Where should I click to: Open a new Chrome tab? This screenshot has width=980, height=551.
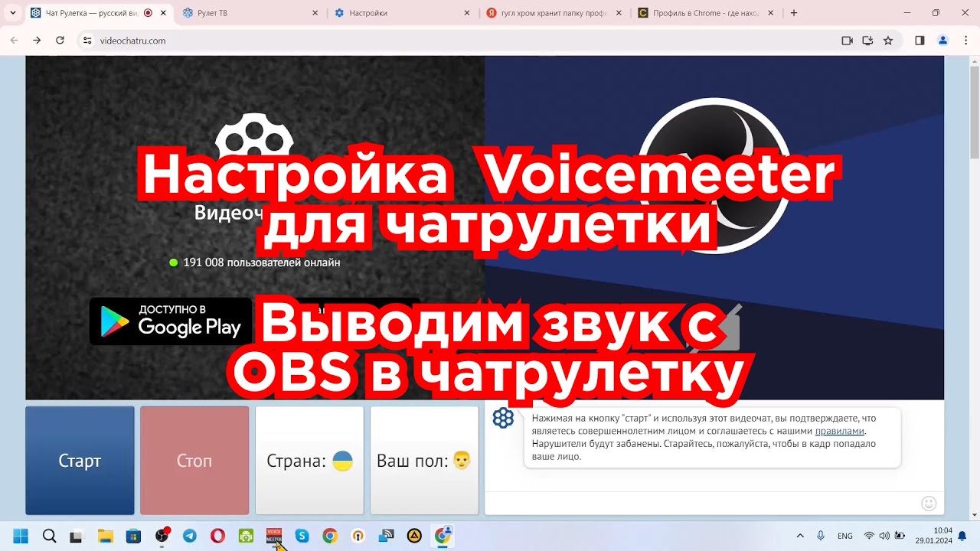coord(794,13)
